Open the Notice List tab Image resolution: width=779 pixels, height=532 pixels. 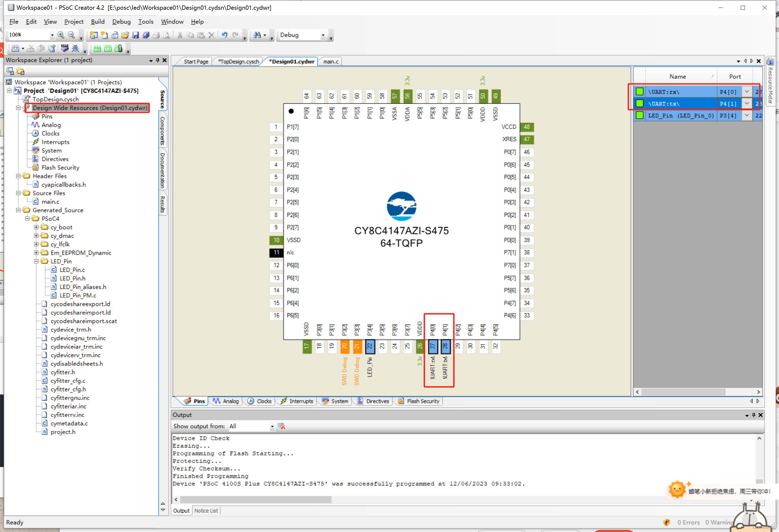click(x=206, y=511)
